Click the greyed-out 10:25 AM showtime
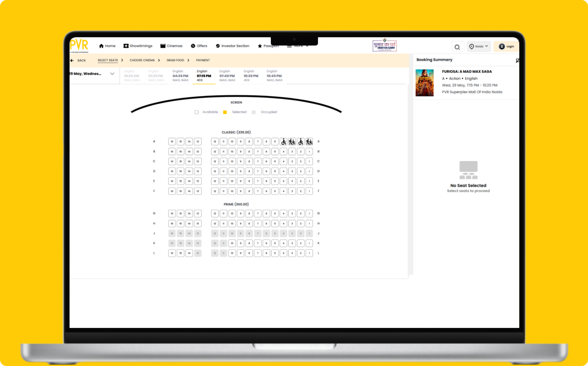Viewport: 588px width, 366px height. point(132,76)
